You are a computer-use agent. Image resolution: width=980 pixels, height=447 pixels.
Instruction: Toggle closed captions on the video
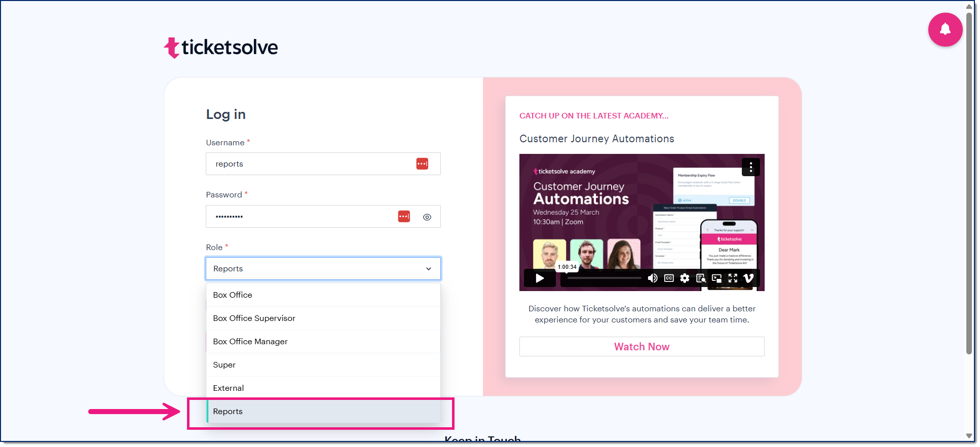(669, 278)
